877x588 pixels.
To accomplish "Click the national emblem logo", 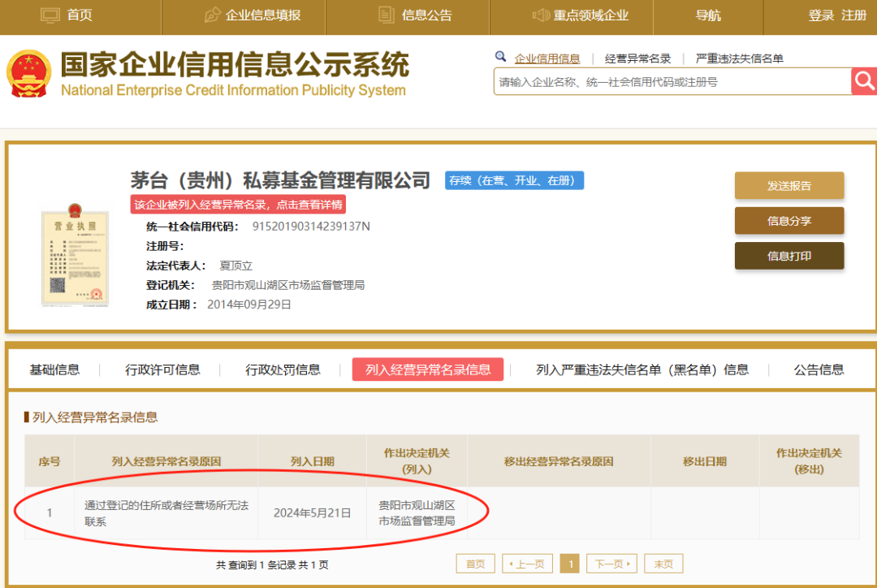I will tap(29, 71).
